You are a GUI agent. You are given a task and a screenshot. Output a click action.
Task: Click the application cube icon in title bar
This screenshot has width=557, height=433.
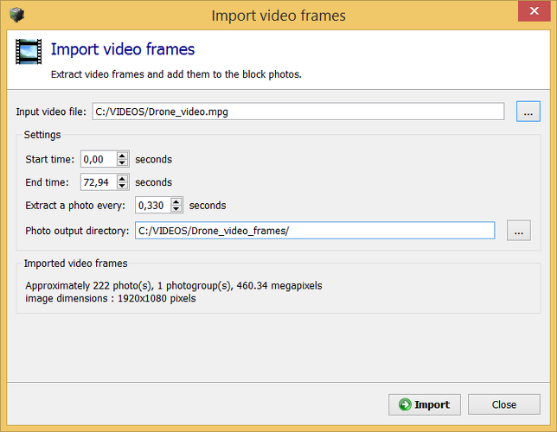point(17,15)
